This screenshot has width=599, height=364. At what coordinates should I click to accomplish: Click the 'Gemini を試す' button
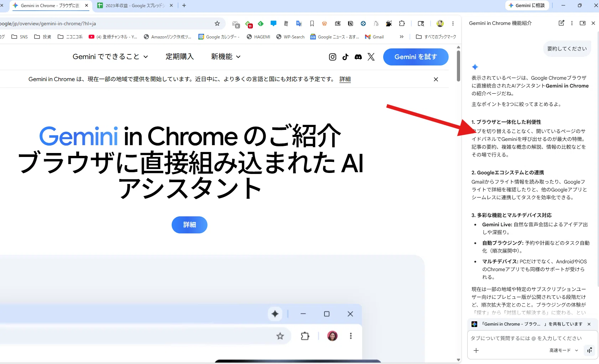pyautogui.click(x=416, y=57)
